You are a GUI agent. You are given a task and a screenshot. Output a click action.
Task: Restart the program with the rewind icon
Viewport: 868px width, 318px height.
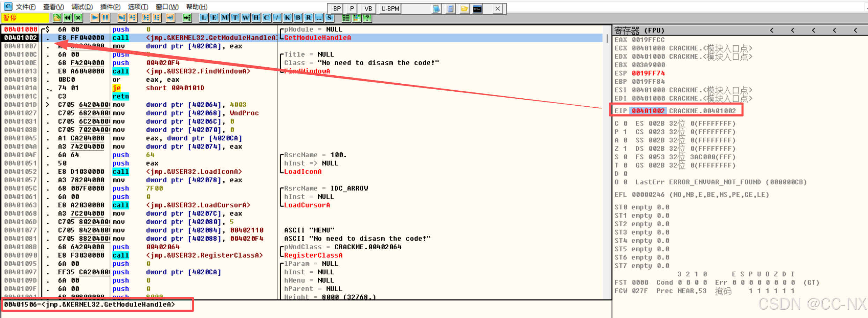68,17
